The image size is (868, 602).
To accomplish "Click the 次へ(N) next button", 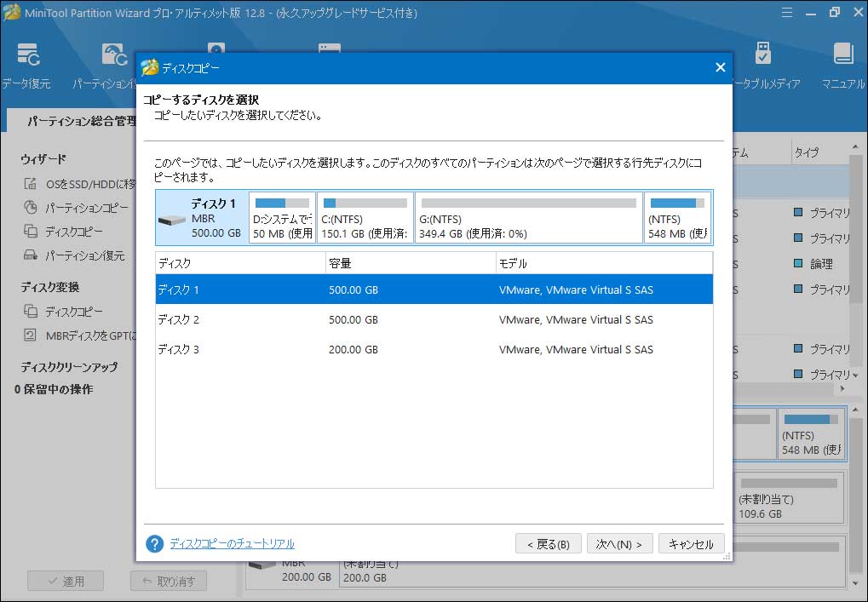I will pos(619,544).
